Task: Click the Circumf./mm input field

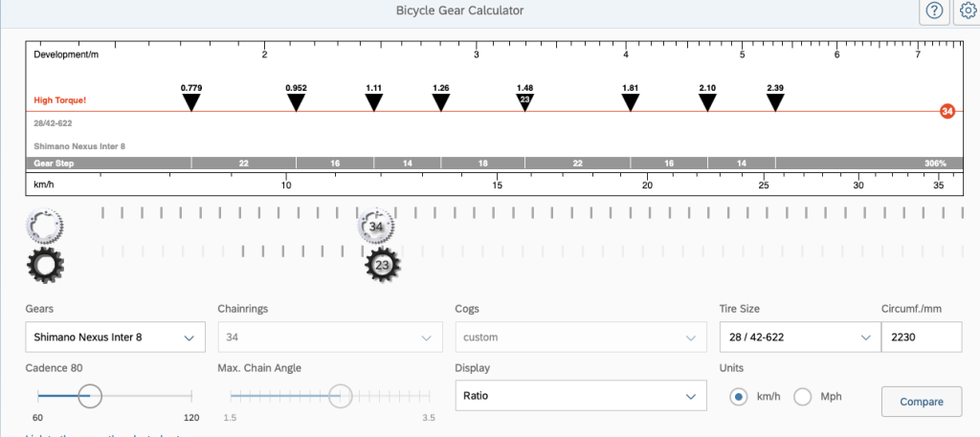Action: point(920,338)
